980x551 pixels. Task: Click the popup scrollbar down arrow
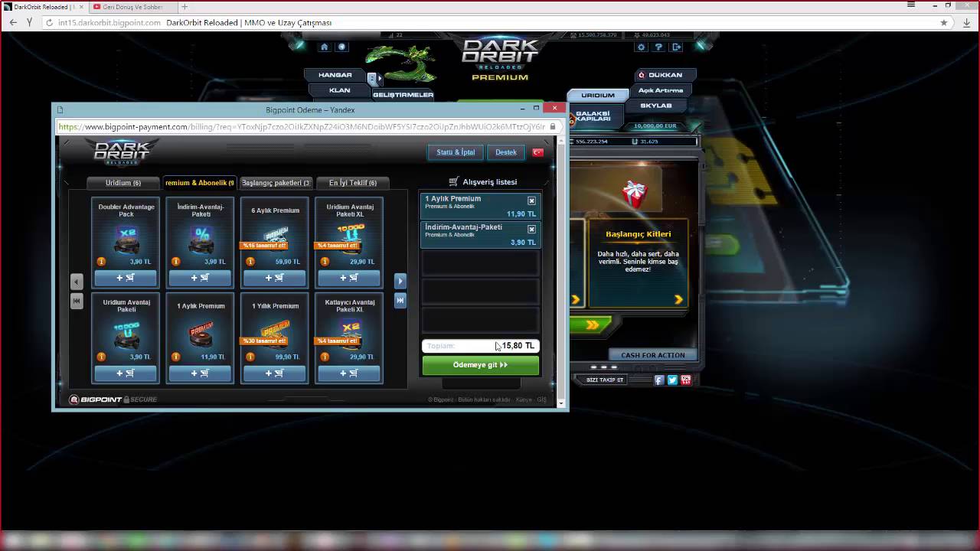[561, 403]
